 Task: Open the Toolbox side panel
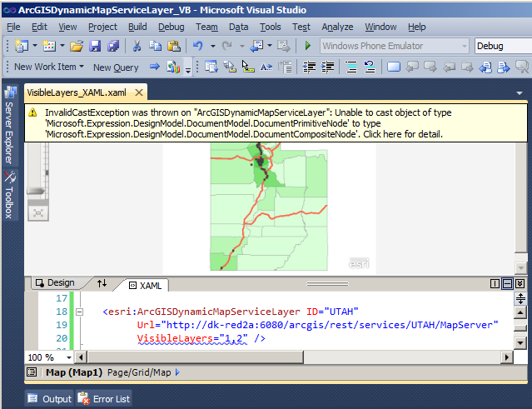(x=10, y=195)
